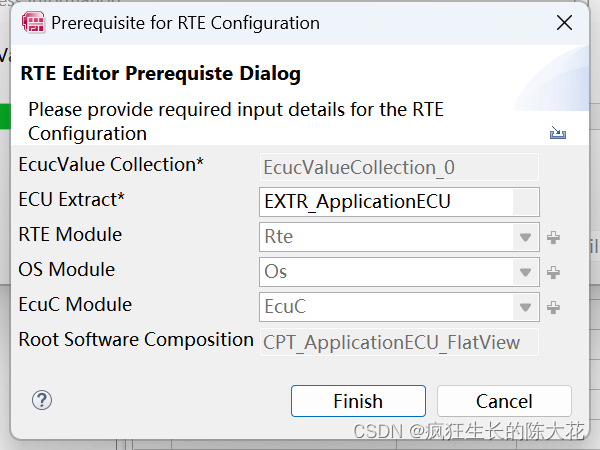Expand the OS Module dropdown arrow

(x=525, y=272)
